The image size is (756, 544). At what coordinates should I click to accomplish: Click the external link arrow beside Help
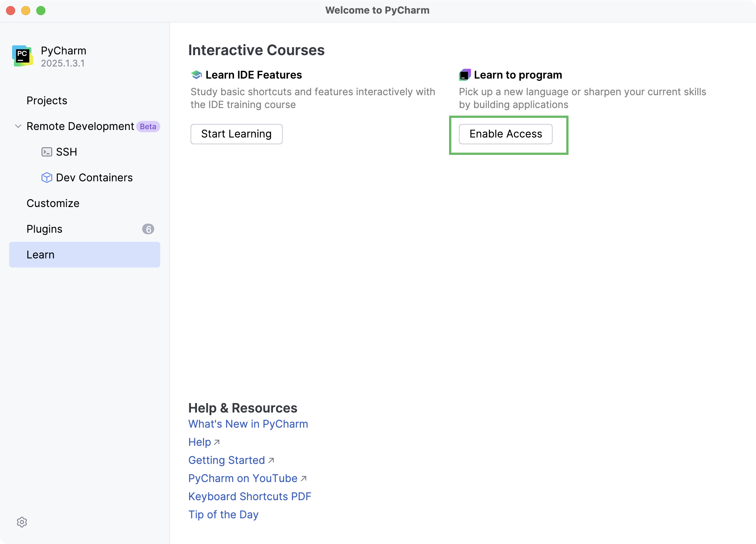[217, 442]
